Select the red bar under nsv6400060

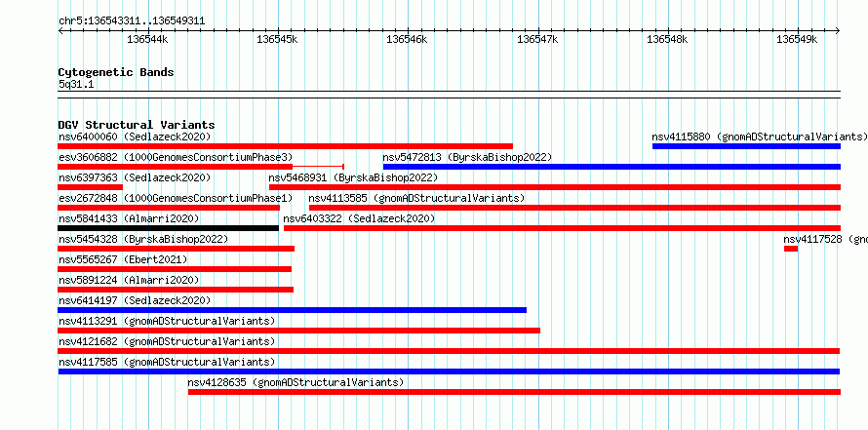tap(285, 146)
